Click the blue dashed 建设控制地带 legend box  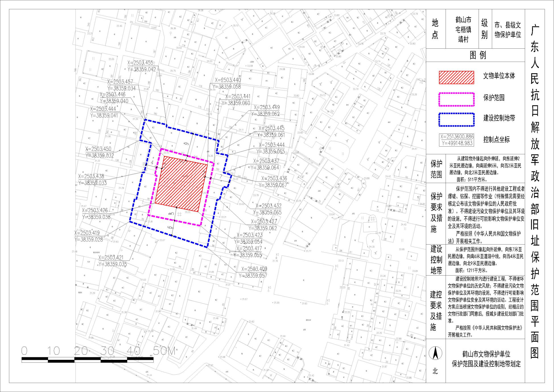tap(456, 120)
